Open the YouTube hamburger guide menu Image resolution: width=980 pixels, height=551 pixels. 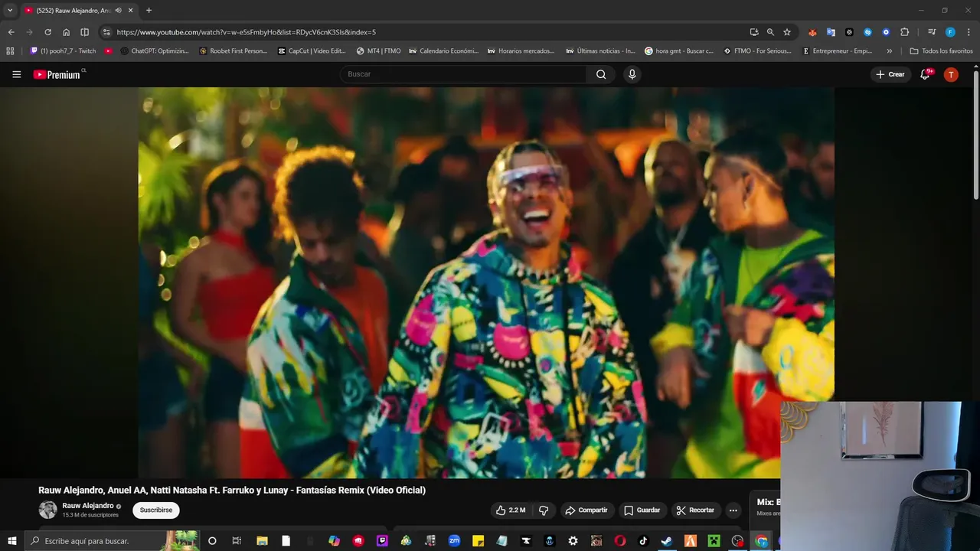[16, 74]
